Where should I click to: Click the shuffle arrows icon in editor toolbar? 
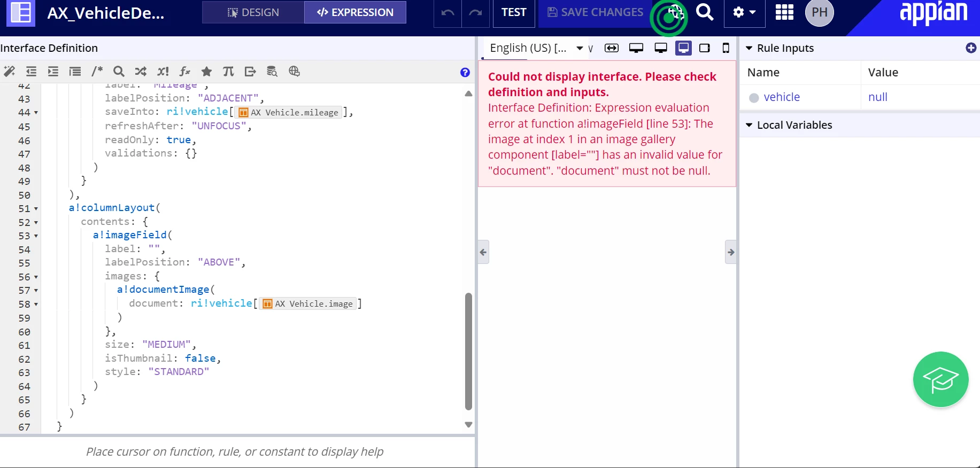(x=141, y=72)
